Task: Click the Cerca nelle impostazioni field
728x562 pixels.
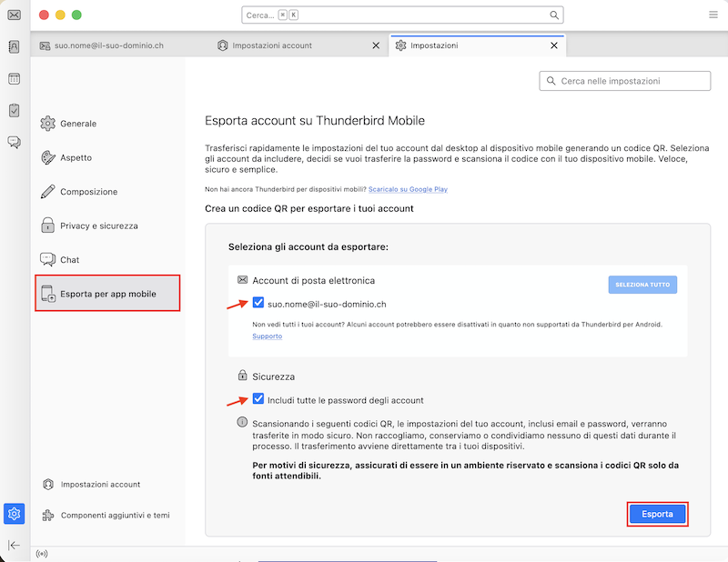Action: click(624, 81)
